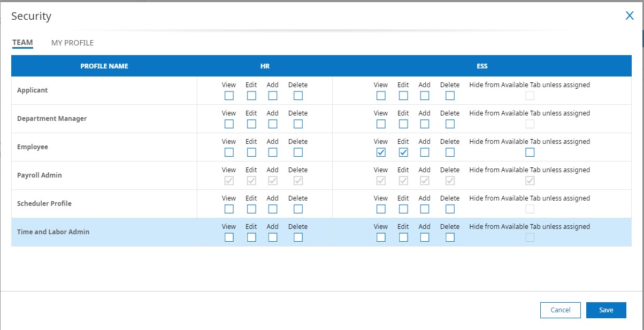Check HR Edit for Department Manager
Screen dimensions: 644x330
click(251, 124)
